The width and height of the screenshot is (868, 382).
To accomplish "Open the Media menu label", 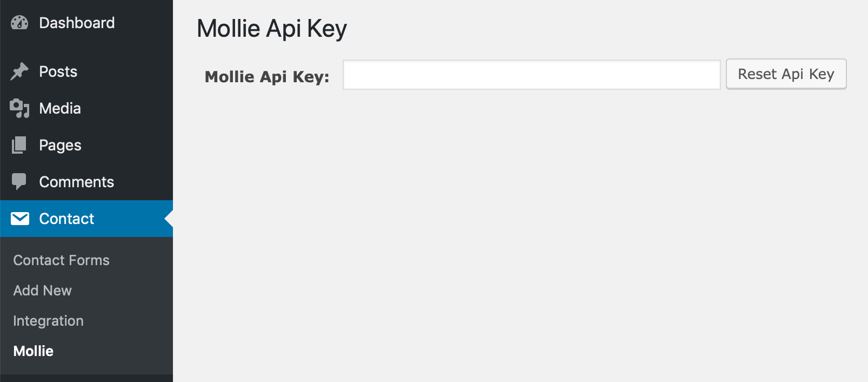I will 60,108.
